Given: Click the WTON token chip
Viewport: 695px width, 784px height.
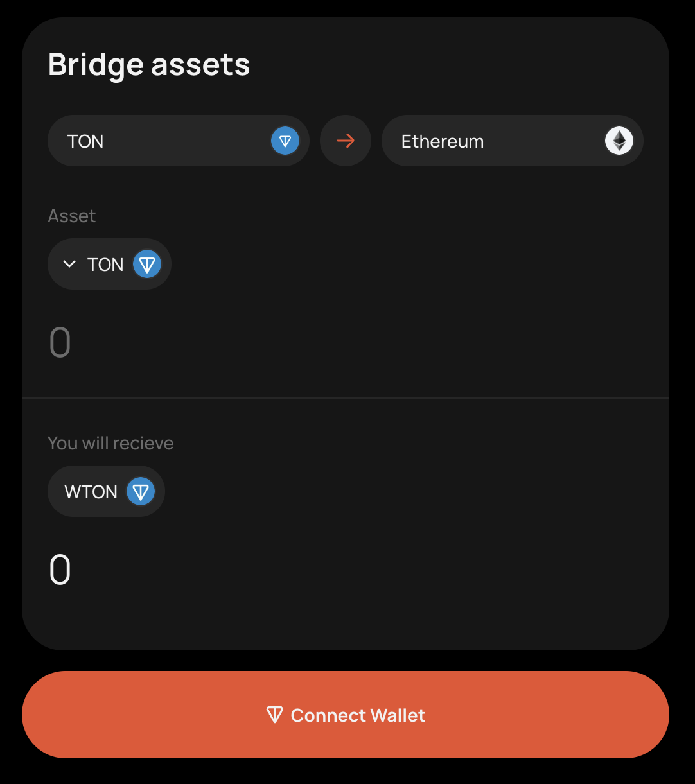Looking at the screenshot, I should tap(106, 491).
